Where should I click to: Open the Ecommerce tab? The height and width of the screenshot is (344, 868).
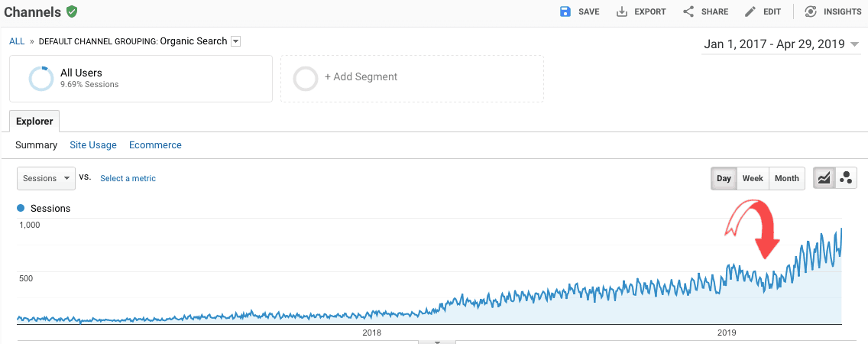pyautogui.click(x=155, y=144)
